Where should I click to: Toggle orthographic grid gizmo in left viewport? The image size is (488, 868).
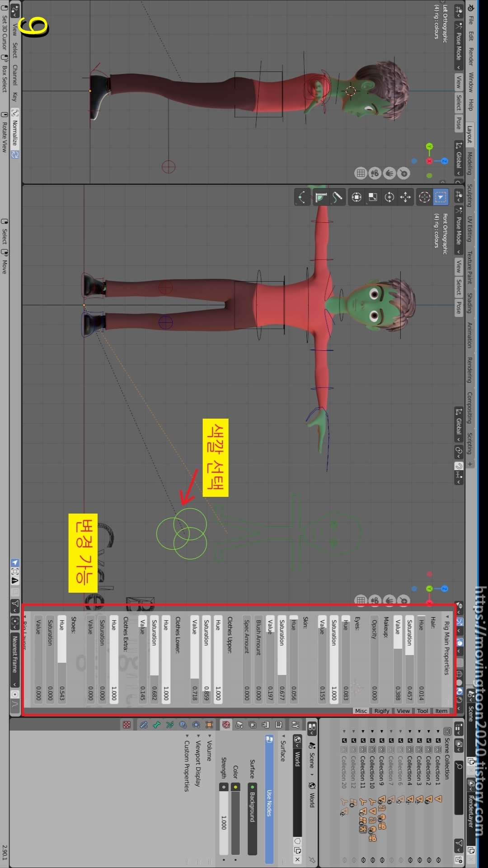click(360, 173)
